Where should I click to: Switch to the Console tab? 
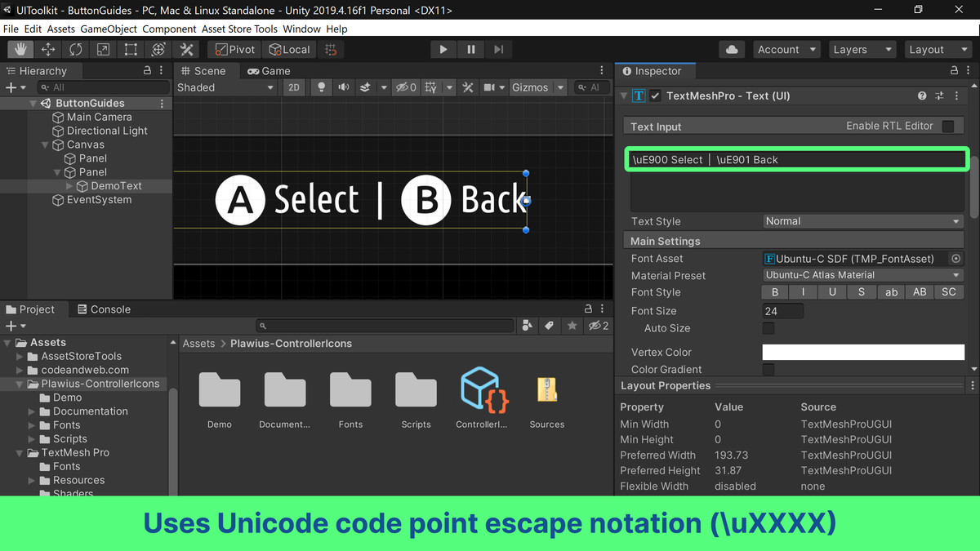pyautogui.click(x=103, y=309)
